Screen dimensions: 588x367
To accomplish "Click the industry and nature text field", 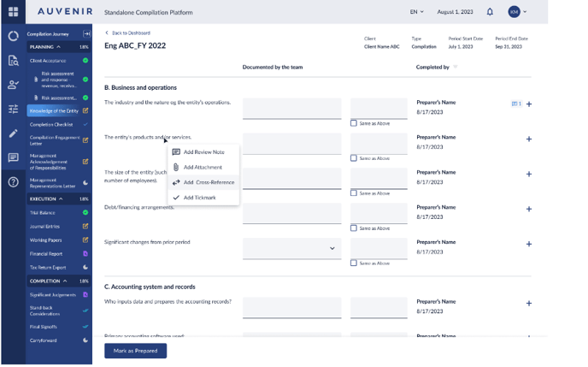I will coord(291,109).
